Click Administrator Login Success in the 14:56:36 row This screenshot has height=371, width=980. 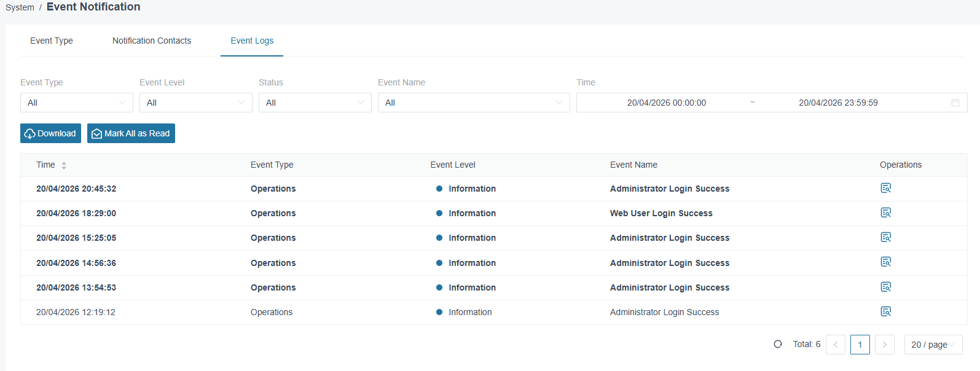670,263
